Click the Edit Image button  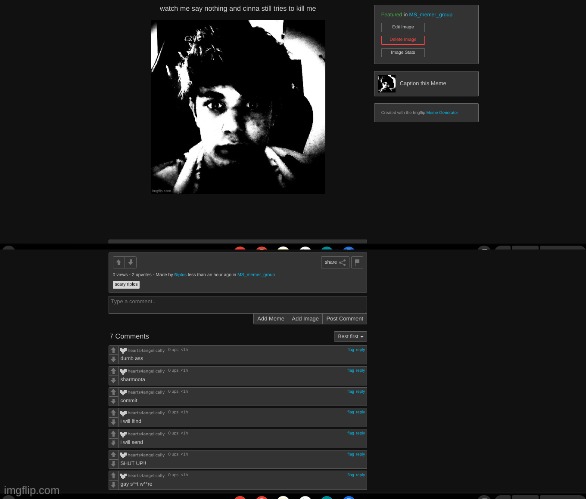[403, 27]
